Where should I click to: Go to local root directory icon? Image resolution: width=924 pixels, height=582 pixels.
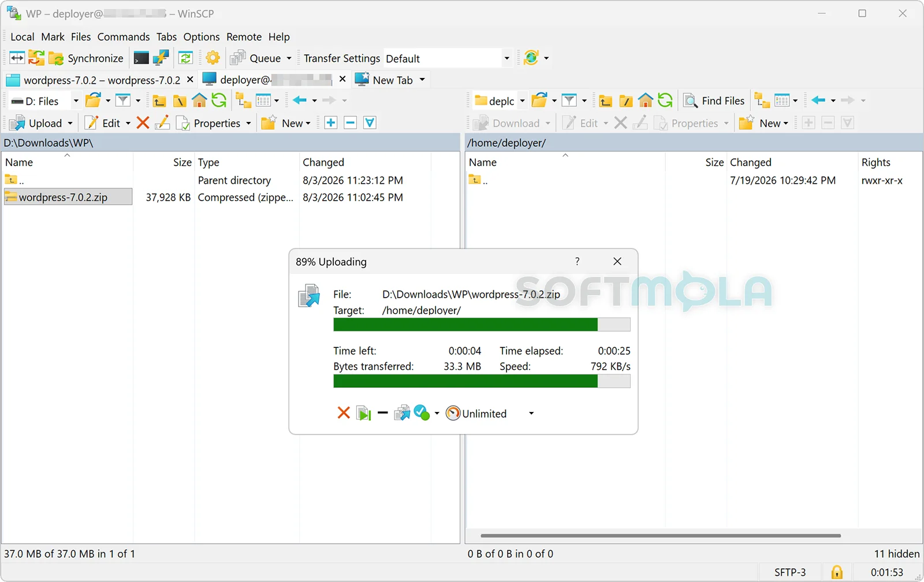(x=180, y=101)
